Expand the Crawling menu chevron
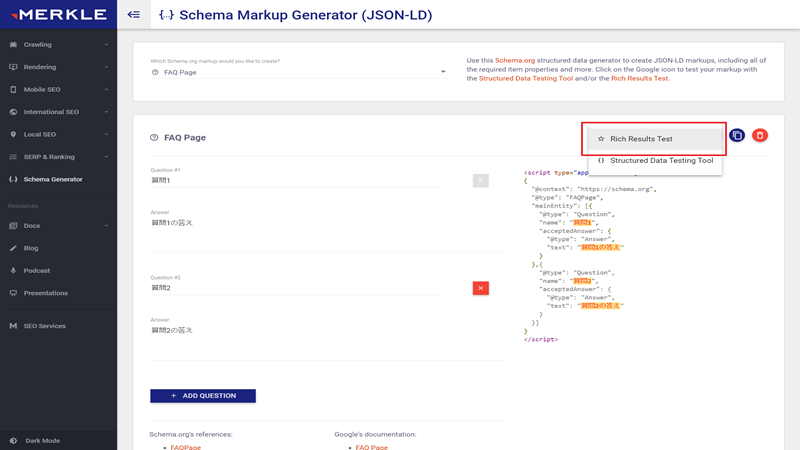 pyautogui.click(x=106, y=44)
